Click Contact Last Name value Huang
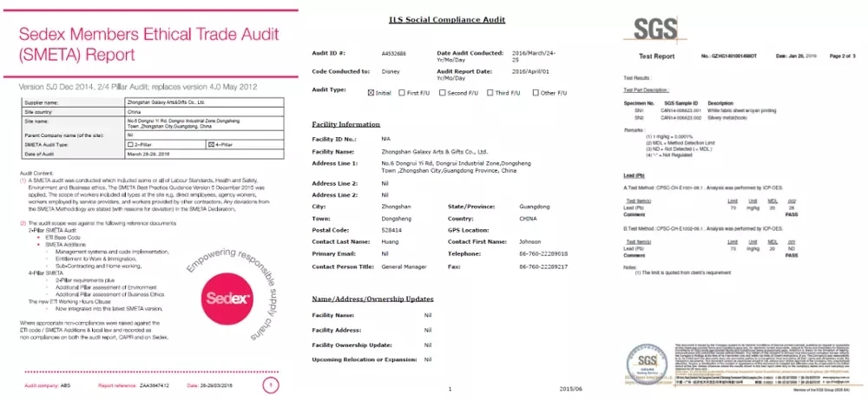Screen dimensions: 868x401 pyautogui.click(x=390, y=241)
